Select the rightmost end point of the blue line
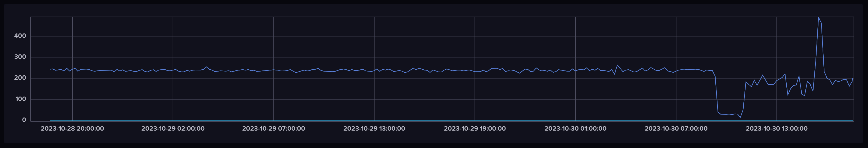 [x=853, y=79]
